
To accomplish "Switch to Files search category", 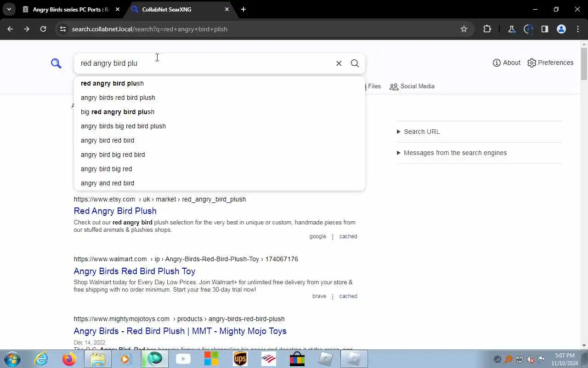I will (x=373, y=86).
